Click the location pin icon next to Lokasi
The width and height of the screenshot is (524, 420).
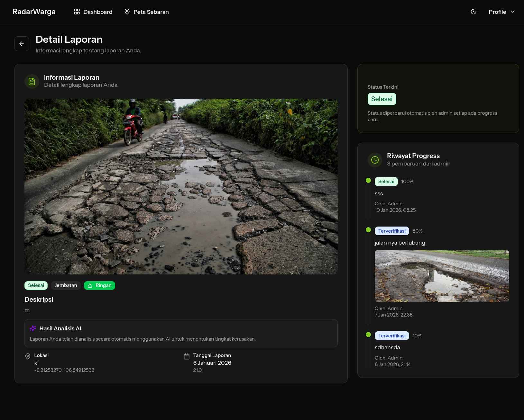coord(28,356)
